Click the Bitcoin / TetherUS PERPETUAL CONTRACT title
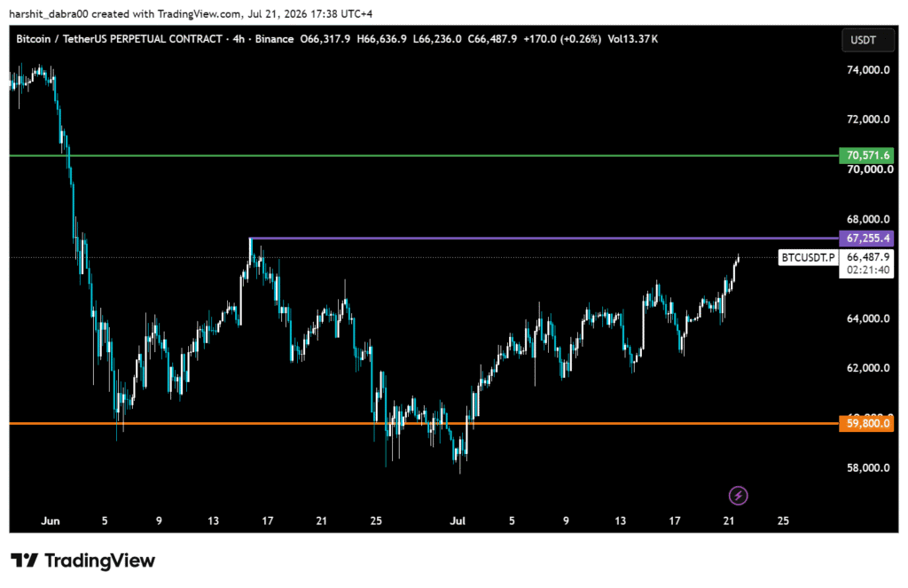Image resolution: width=908 pixels, height=588 pixels. pos(119,39)
